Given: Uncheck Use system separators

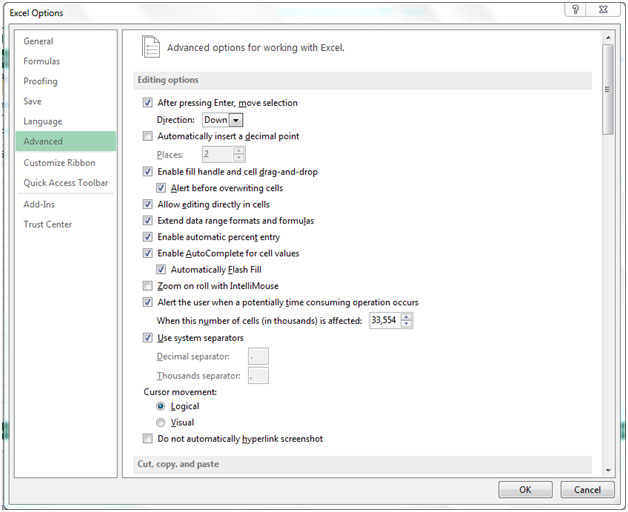Looking at the screenshot, I should pyautogui.click(x=147, y=338).
